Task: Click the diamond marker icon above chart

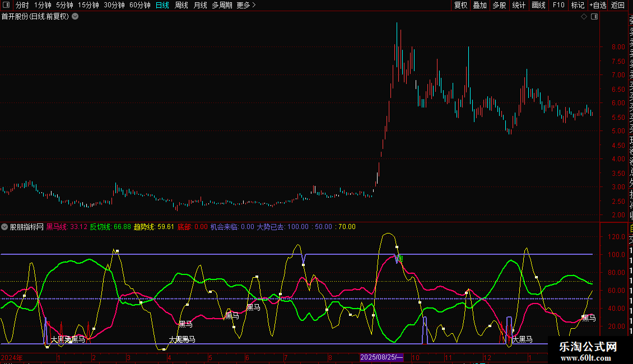Action: [x=584, y=17]
